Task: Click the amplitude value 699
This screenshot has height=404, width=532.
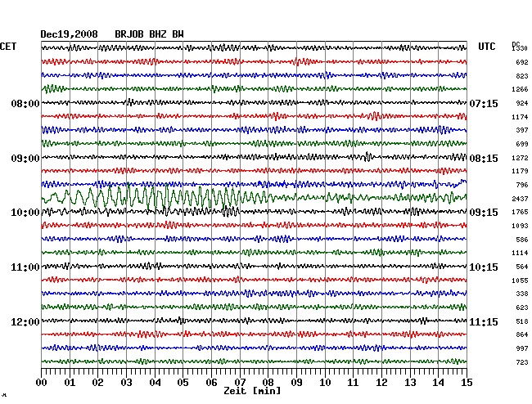Action: (522, 144)
